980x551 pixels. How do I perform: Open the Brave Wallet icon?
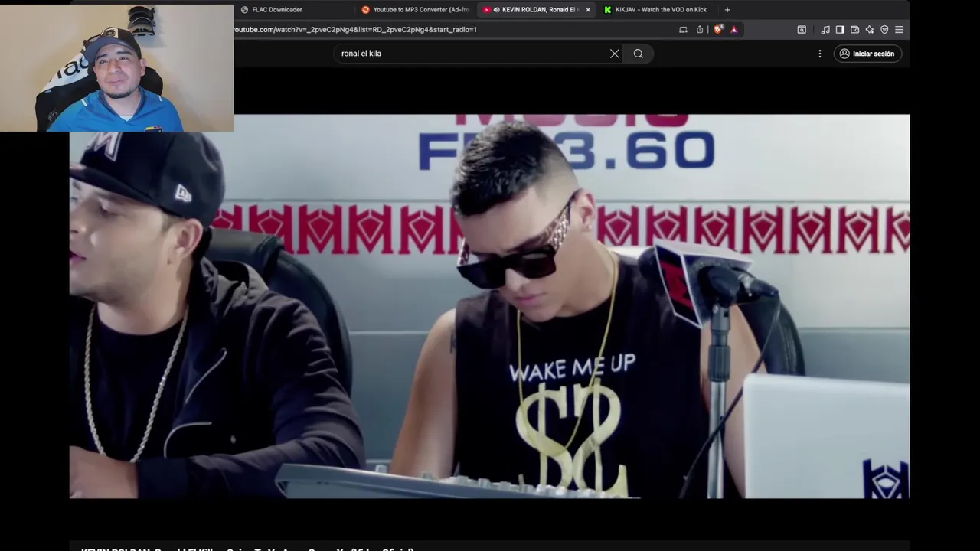click(x=854, y=30)
